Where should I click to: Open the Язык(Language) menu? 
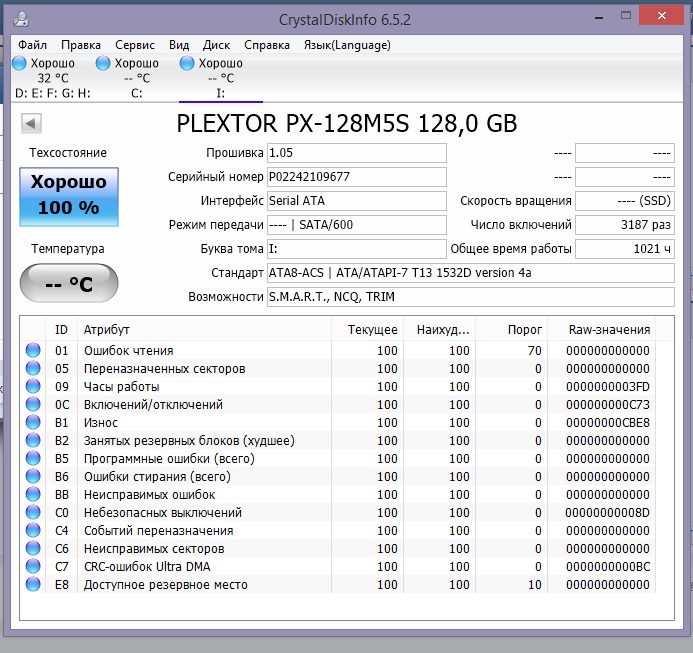tap(347, 45)
